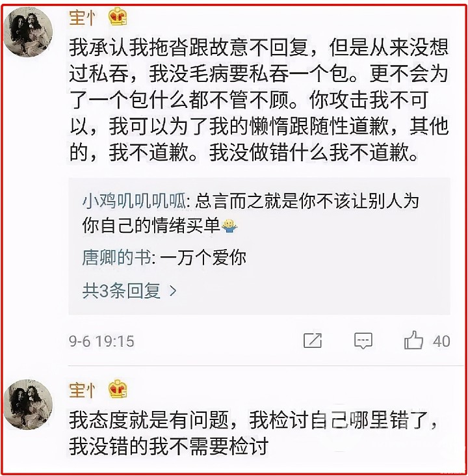The image size is (468, 476).
Task: Open 小鸡叽叽叽呱's profile link
Action: tap(134, 201)
